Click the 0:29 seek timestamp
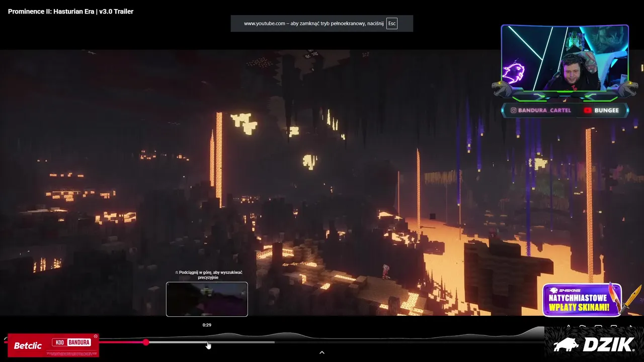Image resolution: width=644 pixels, height=362 pixels. click(x=207, y=325)
